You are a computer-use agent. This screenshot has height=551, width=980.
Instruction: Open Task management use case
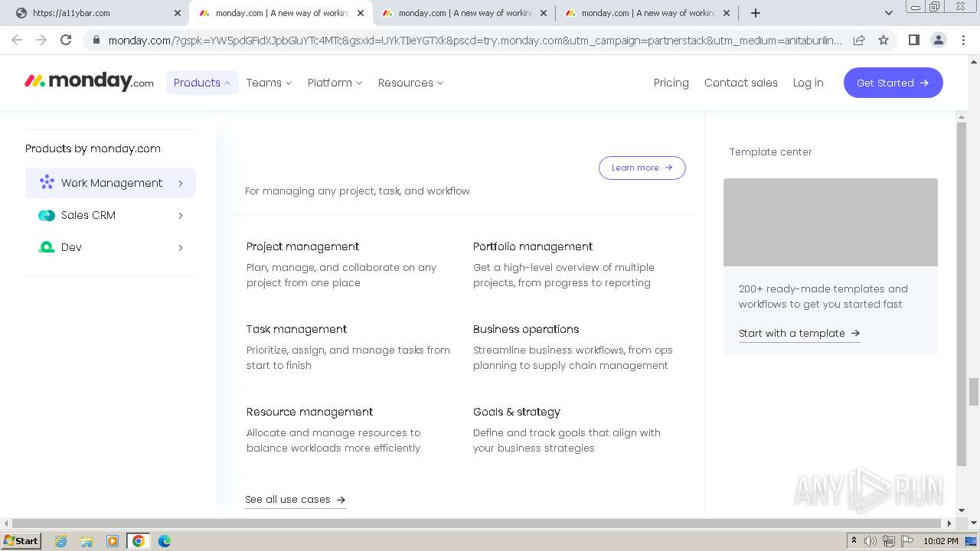[x=296, y=329]
